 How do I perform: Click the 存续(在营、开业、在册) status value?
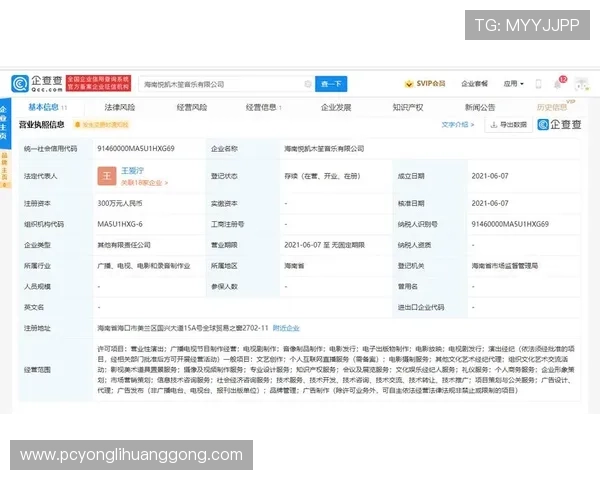pos(322,176)
